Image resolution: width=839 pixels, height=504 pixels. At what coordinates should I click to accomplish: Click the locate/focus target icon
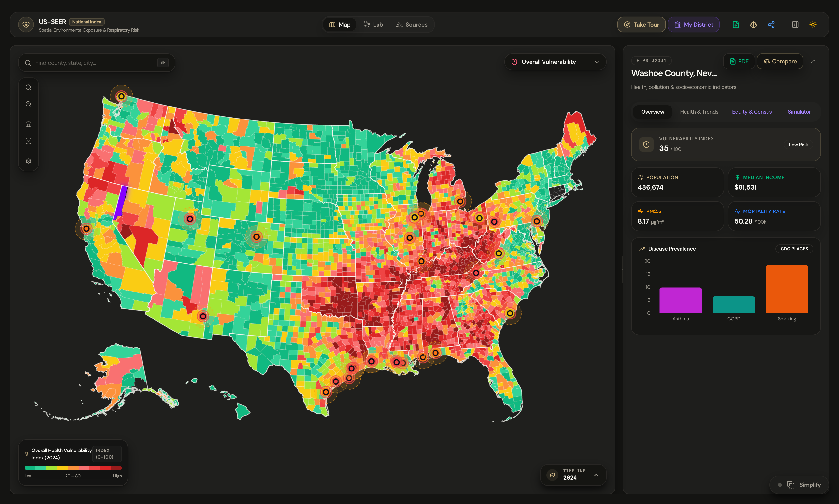pyautogui.click(x=28, y=141)
